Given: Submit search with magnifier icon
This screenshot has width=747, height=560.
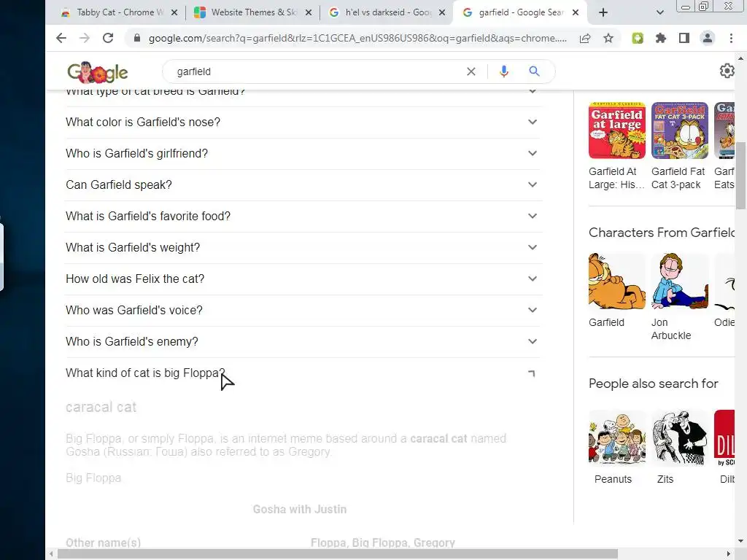Looking at the screenshot, I should click(x=535, y=71).
